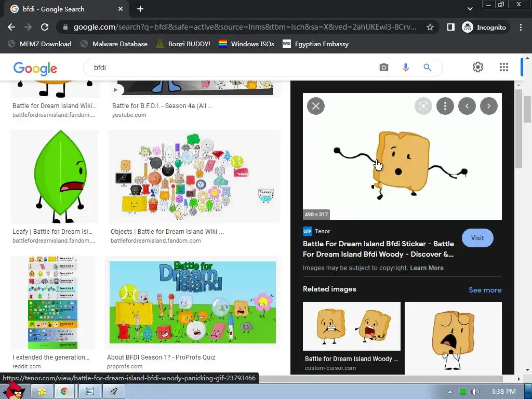532x399 pixels.
Task: Click the address bar URL
Action: tap(245, 27)
